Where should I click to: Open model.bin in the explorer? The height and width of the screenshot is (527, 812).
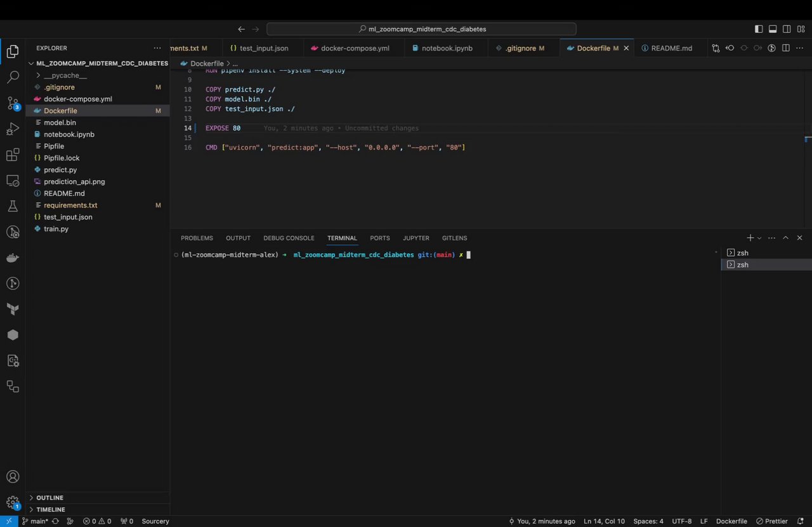[x=98, y=122]
